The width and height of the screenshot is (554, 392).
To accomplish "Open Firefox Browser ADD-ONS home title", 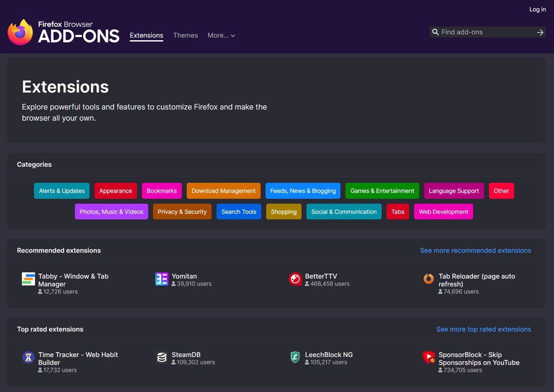I will point(78,32).
